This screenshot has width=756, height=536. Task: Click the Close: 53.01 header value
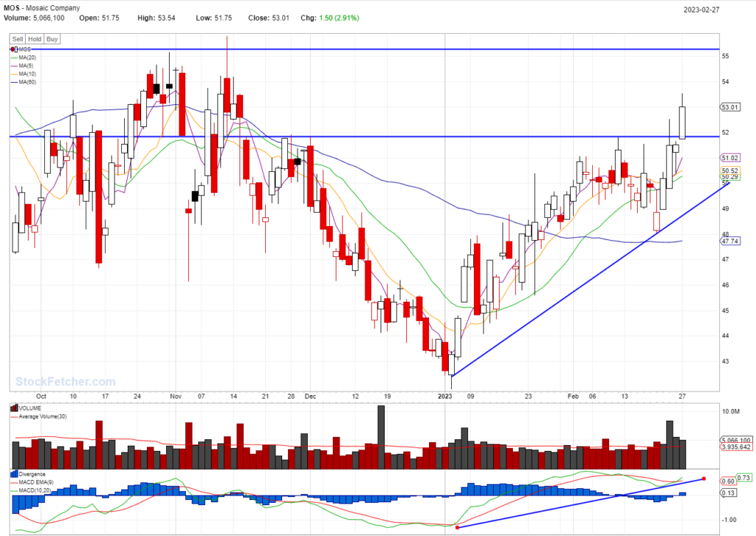[269, 18]
